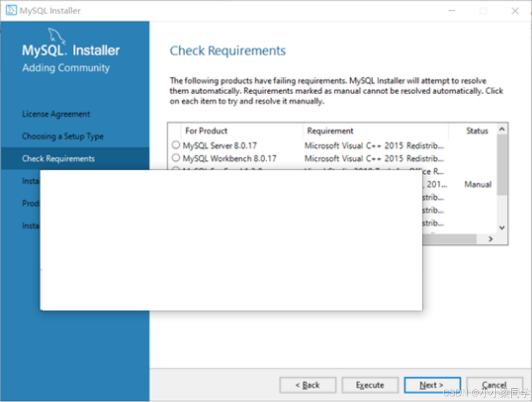The height and width of the screenshot is (402, 532).
Task: Click the Visual C++ requirement for MySQL Server
Action: [x=374, y=146]
